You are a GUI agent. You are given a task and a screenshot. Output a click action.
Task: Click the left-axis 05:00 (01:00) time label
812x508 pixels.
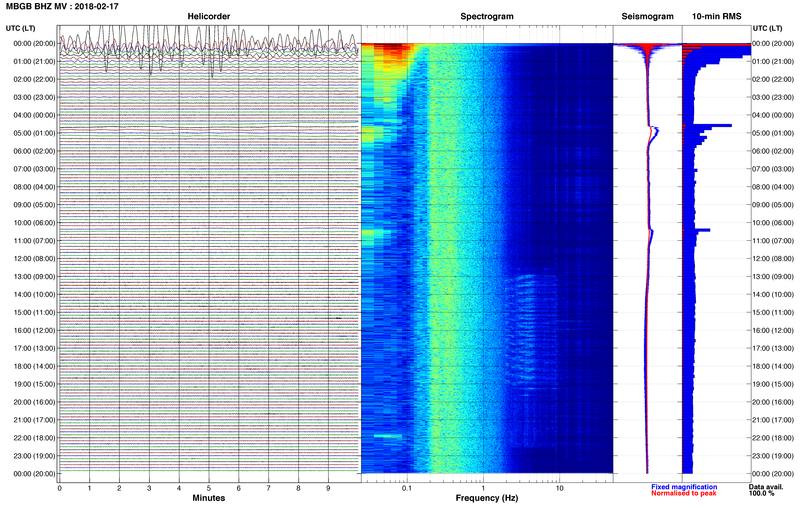pos(34,133)
